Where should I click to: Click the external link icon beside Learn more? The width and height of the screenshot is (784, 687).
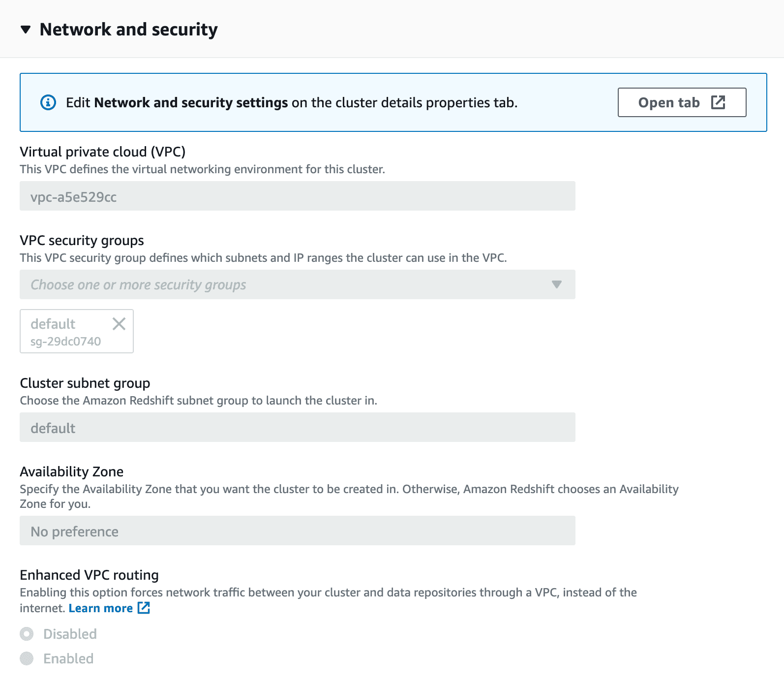coord(143,608)
